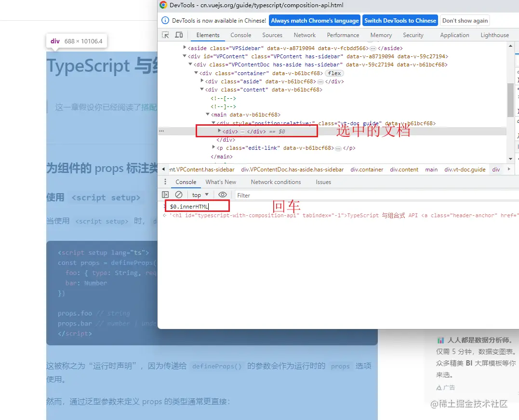Click the info icon in the language banner
This screenshot has width=519, height=420.
[165, 21]
